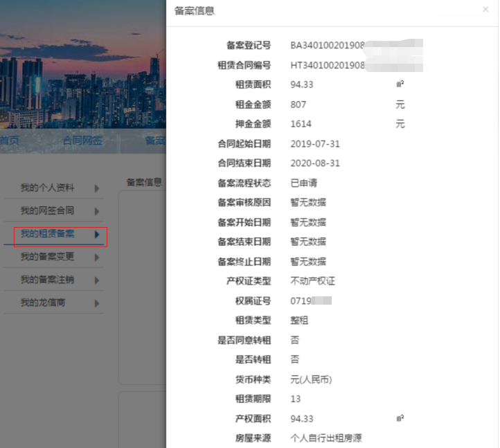This screenshot has width=500, height=448.
Task: Close the 备案信息 dialog with X
Action: 485,10
